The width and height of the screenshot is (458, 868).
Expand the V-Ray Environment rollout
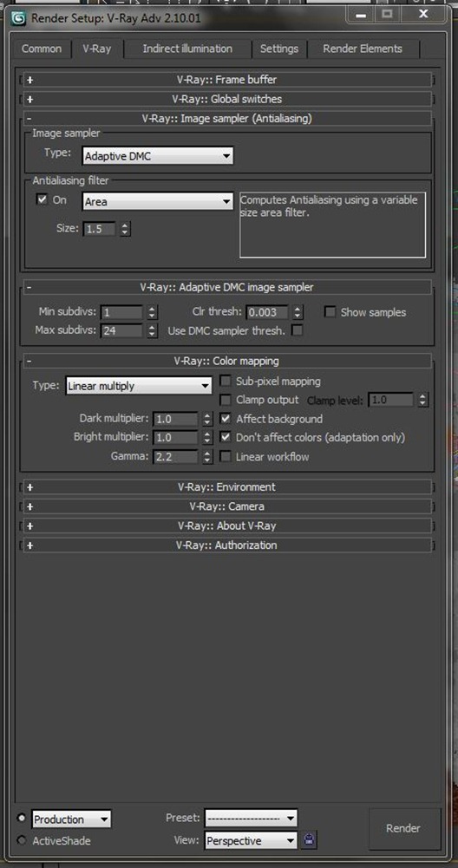tap(227, 487)
